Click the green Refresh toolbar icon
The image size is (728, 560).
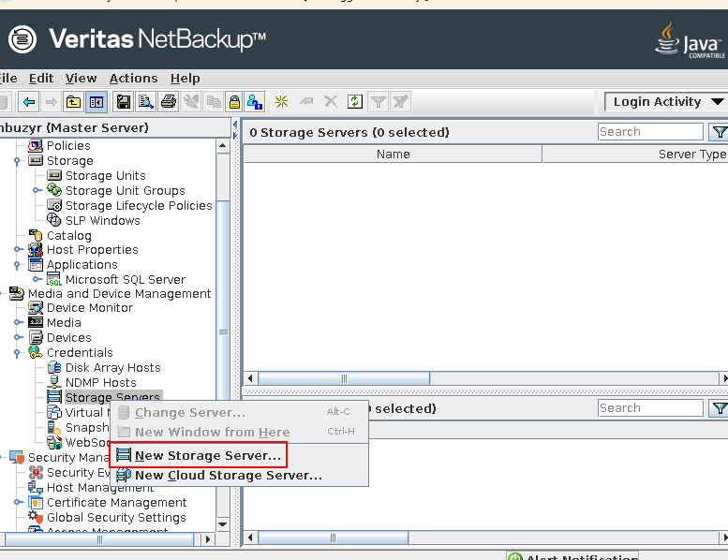pos(355,102)
